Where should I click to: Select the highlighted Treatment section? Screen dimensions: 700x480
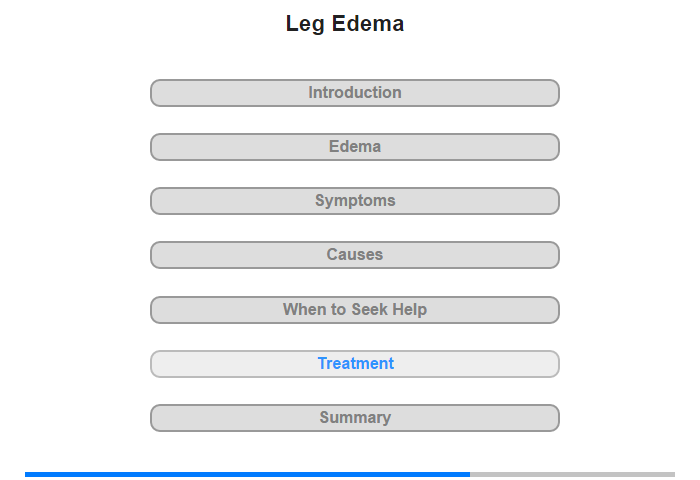tap(354, 364)
